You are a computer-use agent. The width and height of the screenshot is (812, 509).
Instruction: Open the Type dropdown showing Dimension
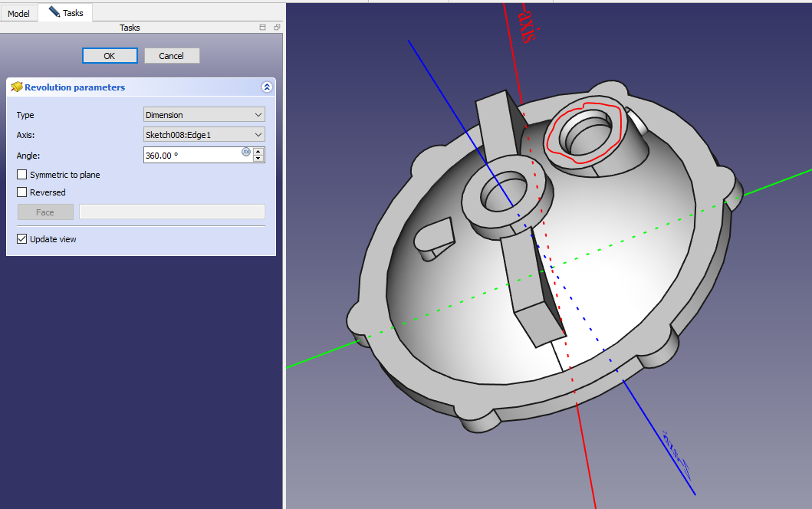tap(204, 115)
